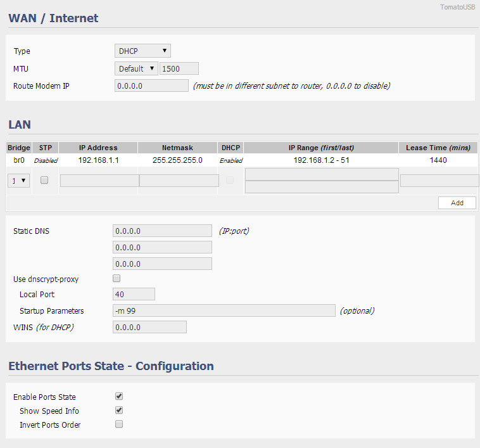This screenshot has width=480, height=448.
Task: Click the Startup Parameters field
Action: (224, 311)
